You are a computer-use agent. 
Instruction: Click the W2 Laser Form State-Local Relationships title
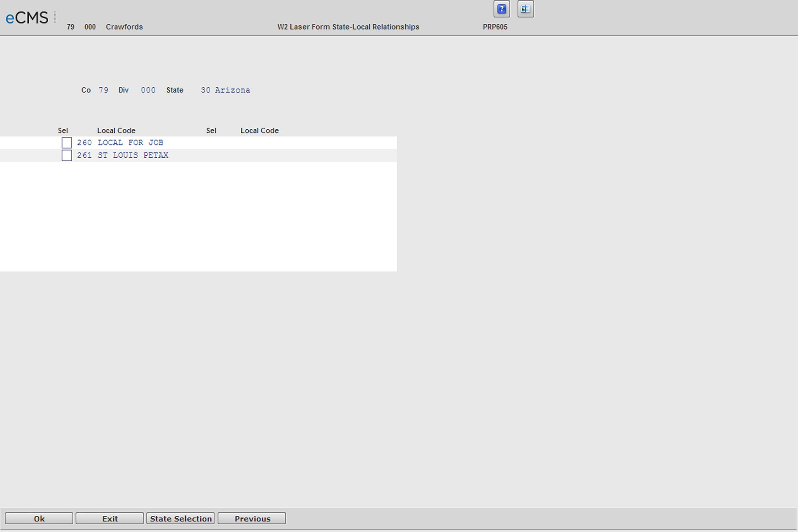point(348,27)
